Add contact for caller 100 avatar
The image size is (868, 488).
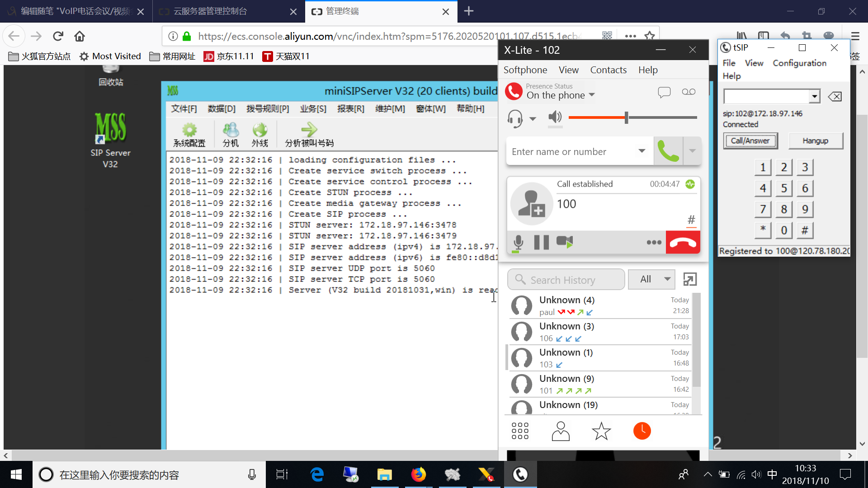coord(532,204)
